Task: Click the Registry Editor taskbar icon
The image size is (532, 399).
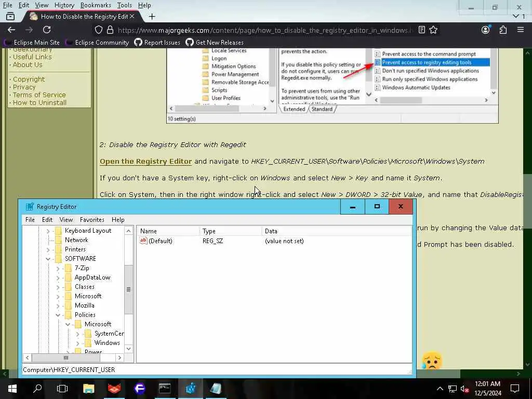Action: [x=190, y=388]
